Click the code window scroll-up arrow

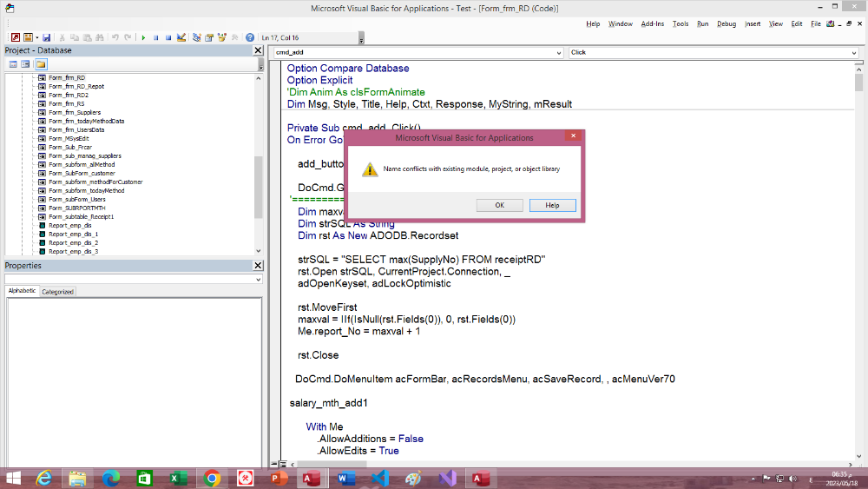[x=858, y=69]
